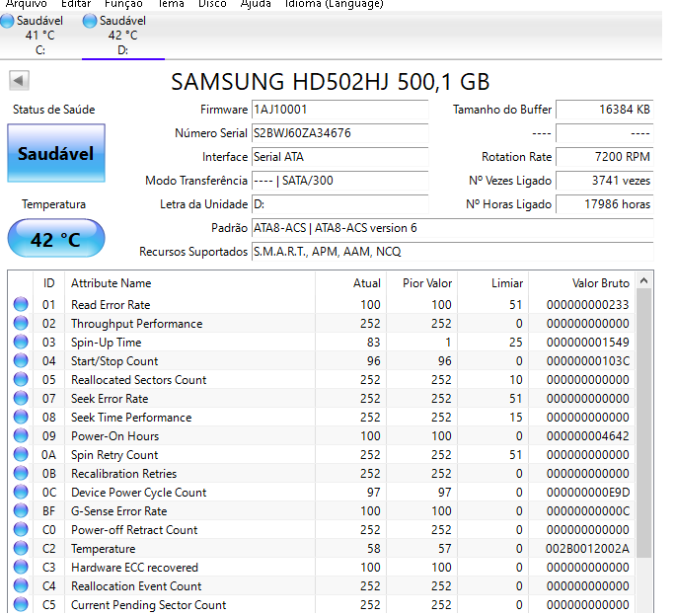
Task: Open the Função menu
Action: pyautogui.click(x=123, y=4)
